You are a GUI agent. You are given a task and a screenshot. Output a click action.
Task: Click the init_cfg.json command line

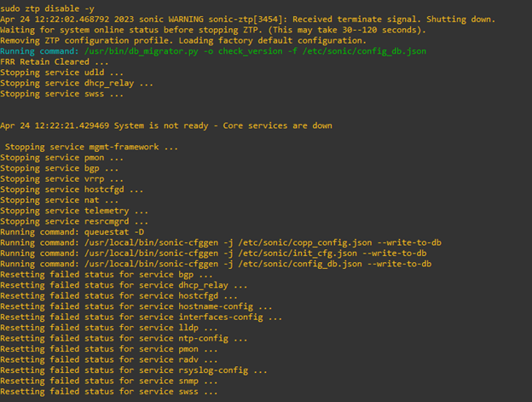click(x=213, y=253)
